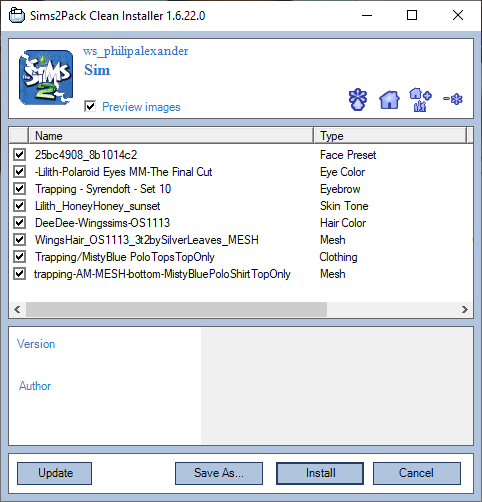482x502 pixels.
Task: Click the horizontal scrollbar left arrow
Action: tap(18, 310)
